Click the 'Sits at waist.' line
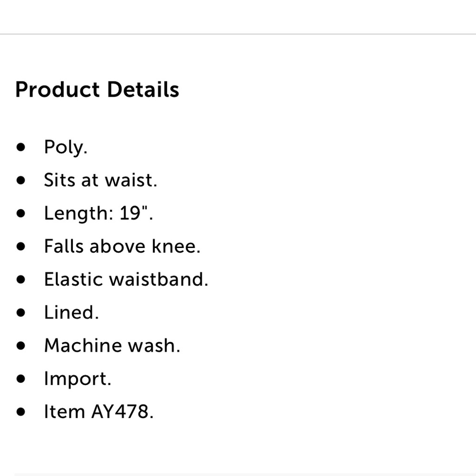The height and width of the screenshot is (476, 476). [100, 180]
